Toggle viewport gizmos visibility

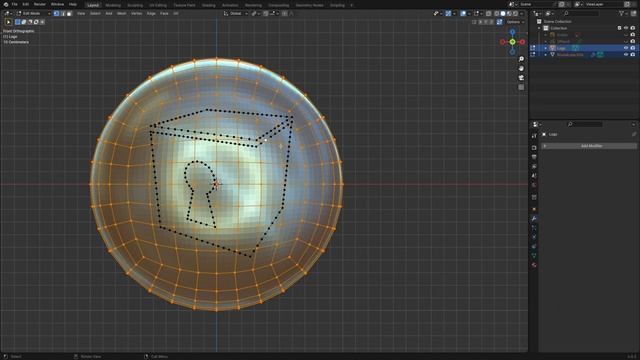click(449, 13)
